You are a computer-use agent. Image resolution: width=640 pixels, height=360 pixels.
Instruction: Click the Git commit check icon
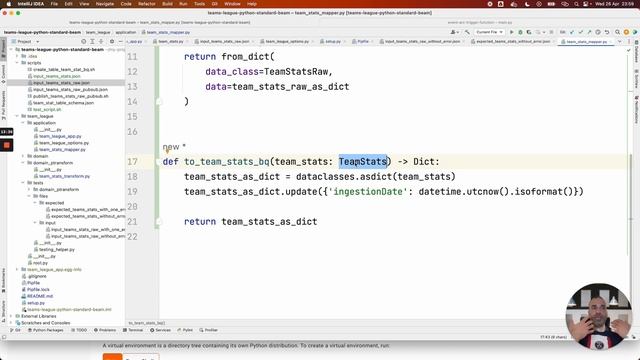(x=580, y=32)
